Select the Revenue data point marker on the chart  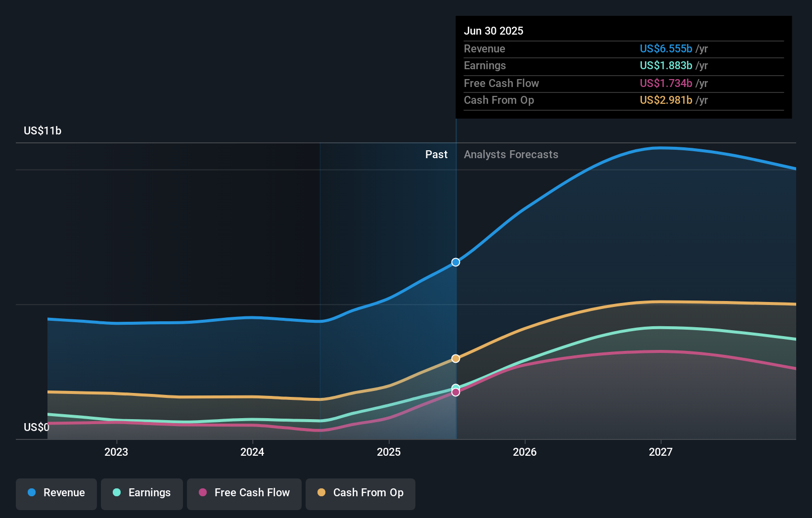click(x=455, y=262)
